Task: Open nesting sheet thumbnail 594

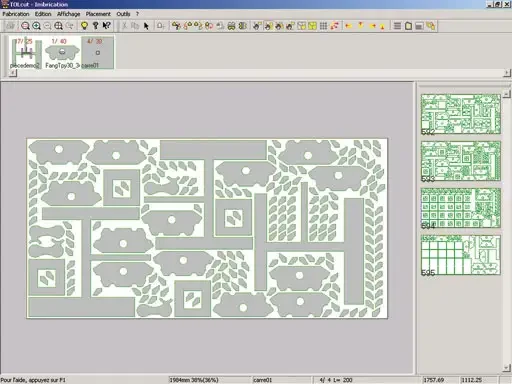Action: tap(461, 208)
